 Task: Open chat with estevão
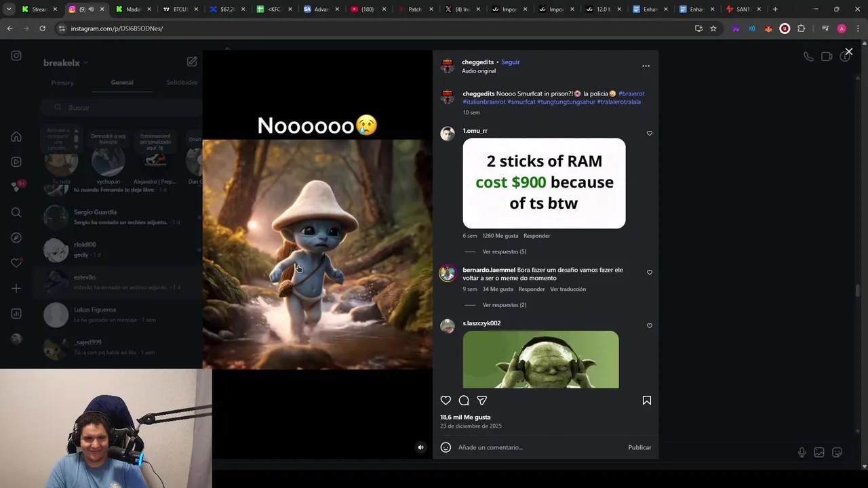[x=119, y=282]
